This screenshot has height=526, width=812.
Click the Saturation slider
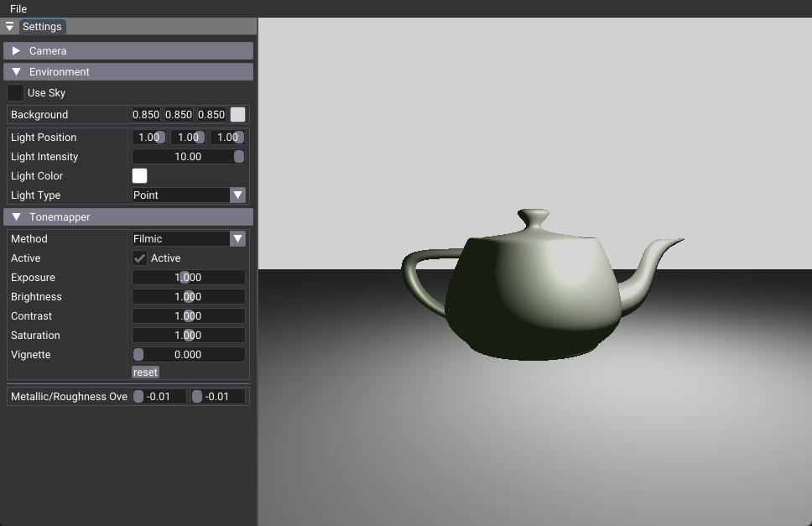(x=188, y=336)
